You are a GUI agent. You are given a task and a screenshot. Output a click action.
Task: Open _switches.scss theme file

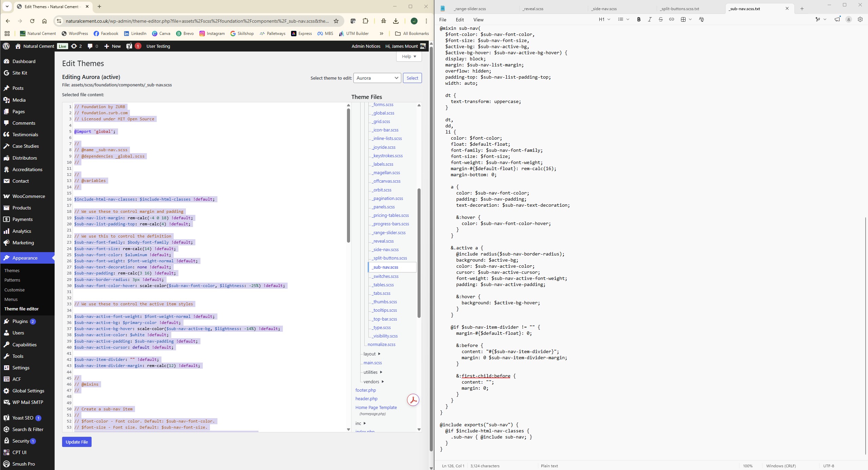pyautogui.click(x=385, y=276)
